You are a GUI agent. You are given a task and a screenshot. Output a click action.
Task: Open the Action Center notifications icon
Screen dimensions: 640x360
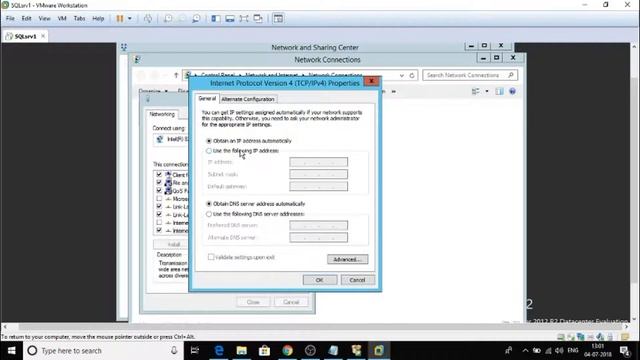tap(625, 351)
